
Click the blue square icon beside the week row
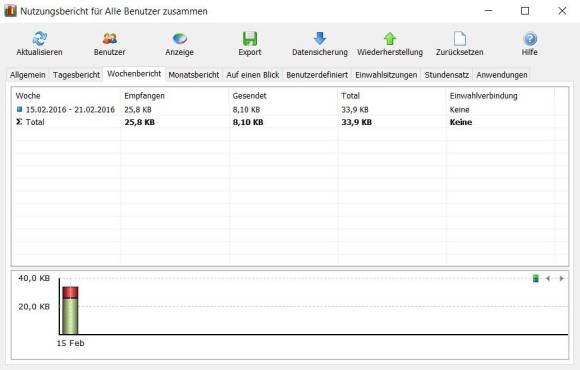20,110
